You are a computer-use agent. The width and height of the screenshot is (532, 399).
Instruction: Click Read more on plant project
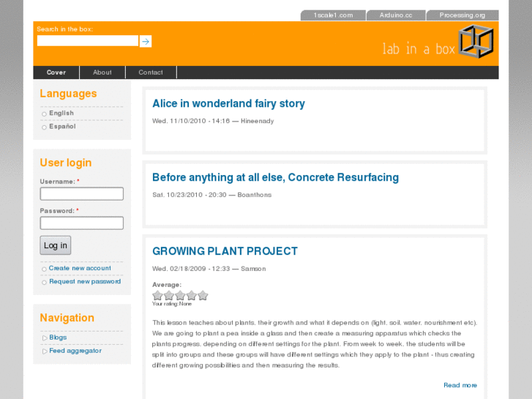[460, 385]
